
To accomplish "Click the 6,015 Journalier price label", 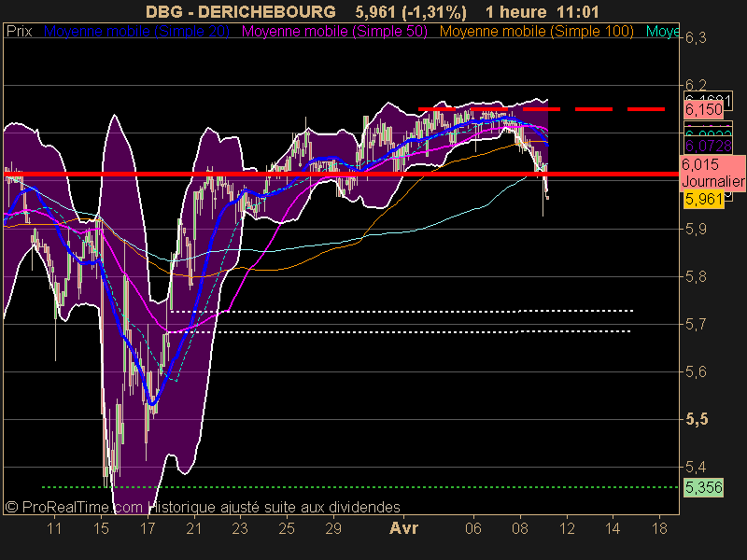I will click(712, 173).
